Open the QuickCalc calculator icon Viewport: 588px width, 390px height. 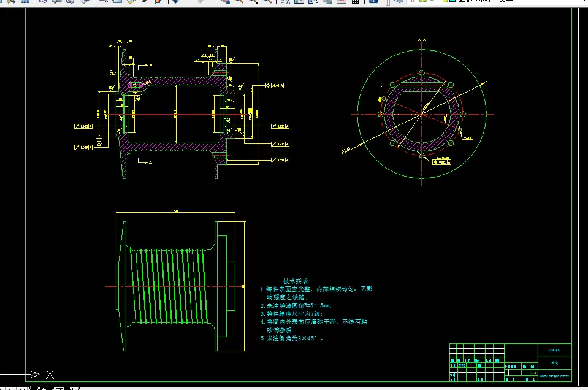pos(357,1)
